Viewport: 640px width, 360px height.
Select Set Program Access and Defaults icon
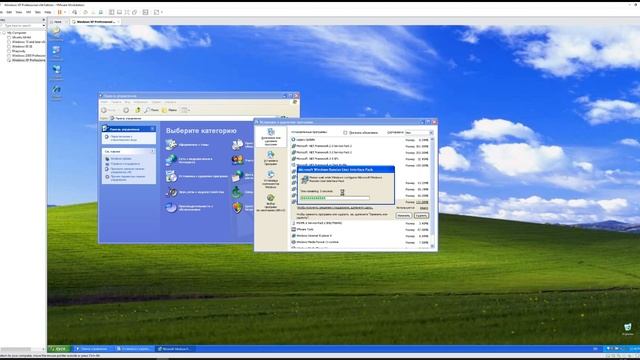[x=271, y=203]
